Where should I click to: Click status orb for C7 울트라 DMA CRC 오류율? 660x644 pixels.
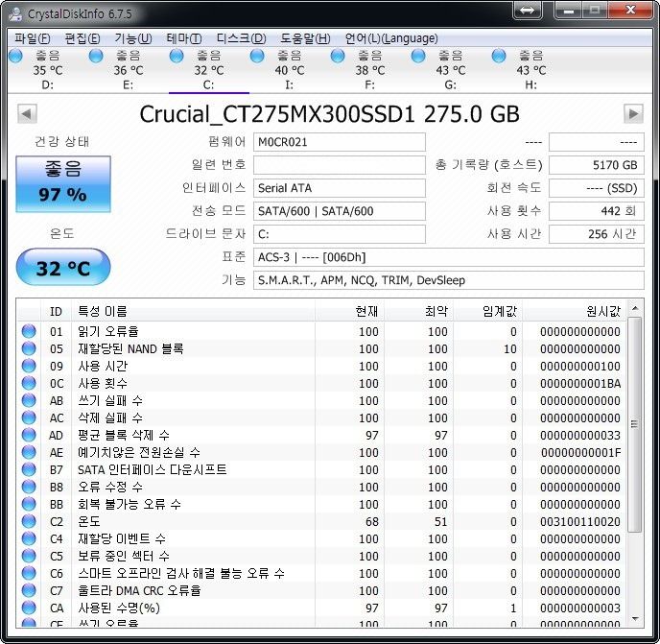[x=29, y=590]
